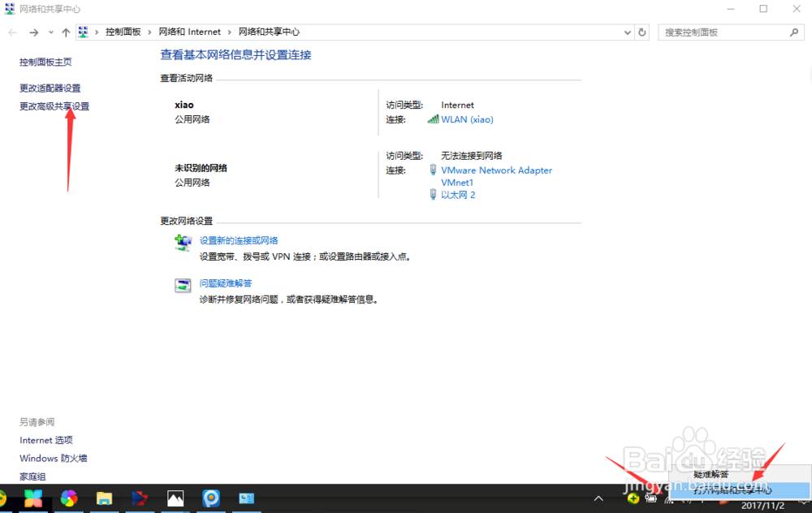Image resolution: width=812 pixels, height=513 pixels.
Task: Click the hidden icons chevron in the taskbar
Action: (x=598, y=498)
